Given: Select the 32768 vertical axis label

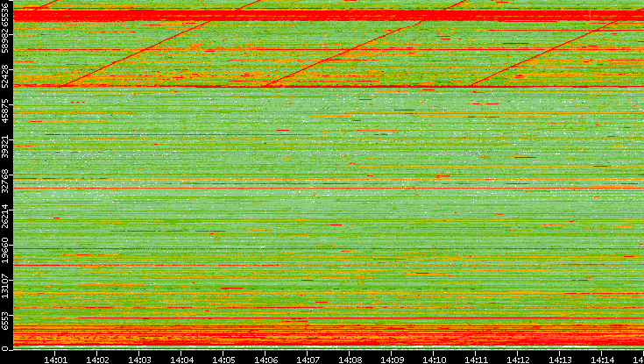Looking at the screenshot, I should [4, 179].
